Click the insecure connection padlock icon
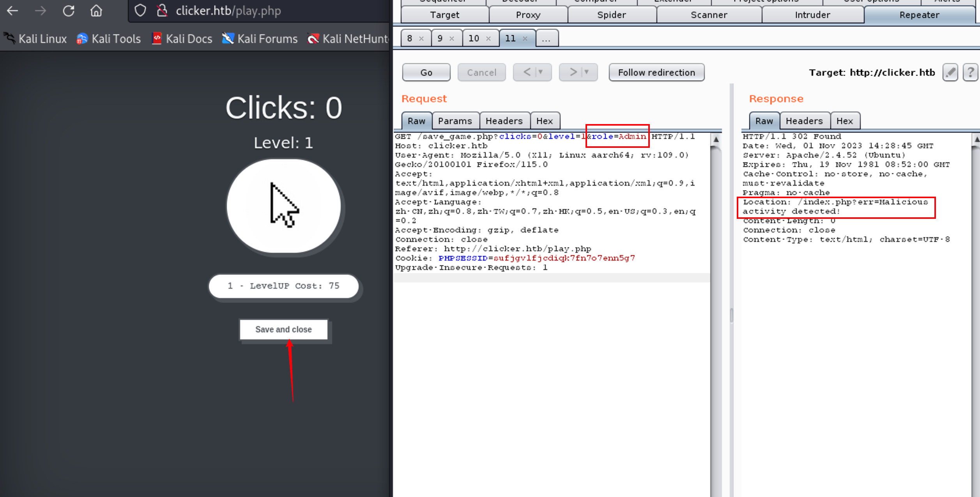This screenshot has height=497, width=980. point(162,11)
